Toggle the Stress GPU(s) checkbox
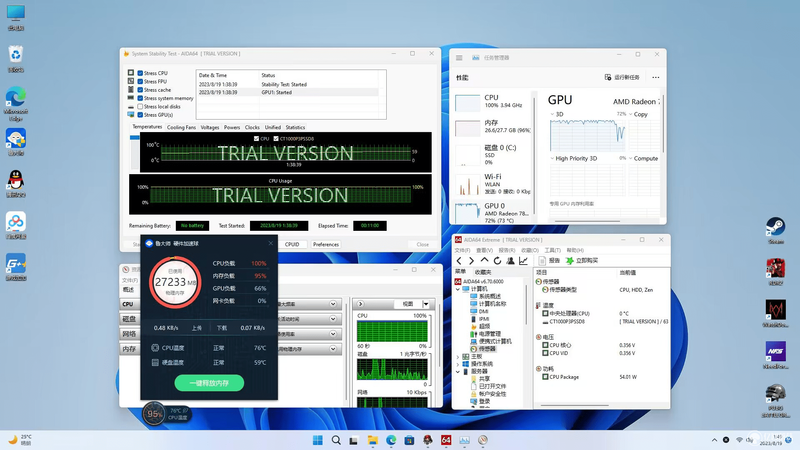Image resolution: width=800 pixels, height=450 pixels. pos(140,115)
